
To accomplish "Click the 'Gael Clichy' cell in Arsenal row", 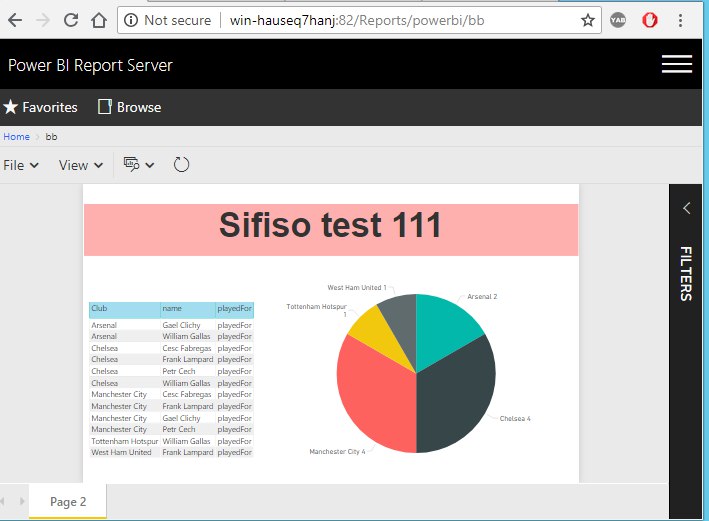I will point(181,325).
